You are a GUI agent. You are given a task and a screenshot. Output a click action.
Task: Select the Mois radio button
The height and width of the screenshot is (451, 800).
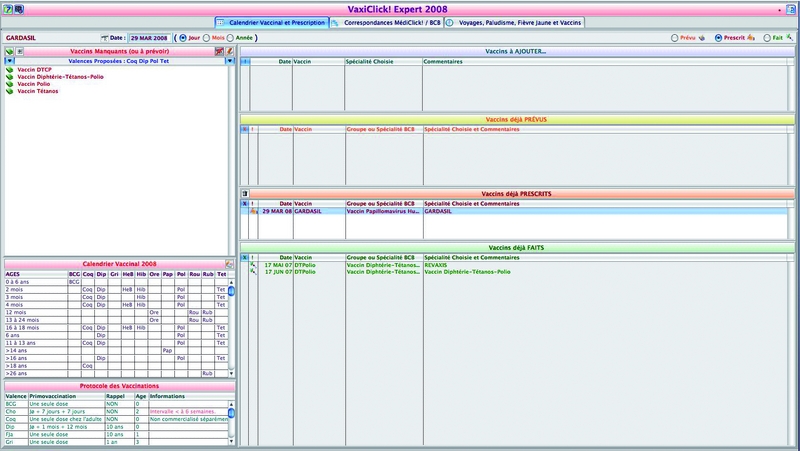(206, 38)
